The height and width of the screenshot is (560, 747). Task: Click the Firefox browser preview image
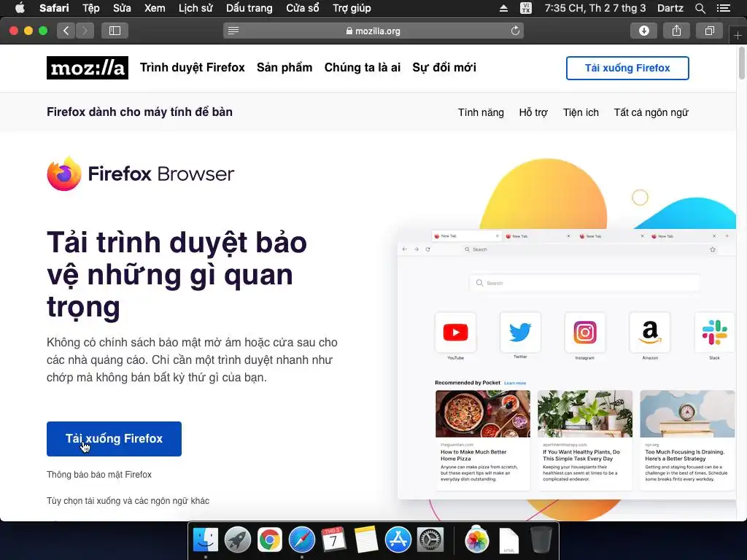coord(566,365)
